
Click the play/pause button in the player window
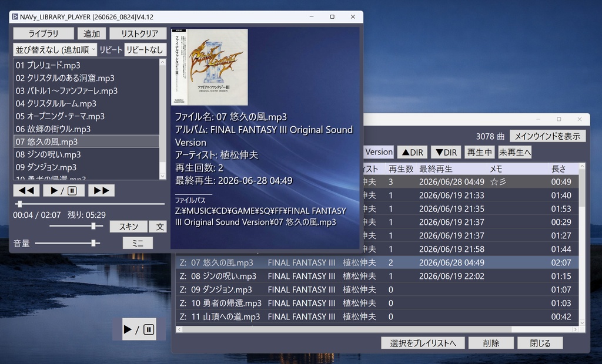click(63, 191)
